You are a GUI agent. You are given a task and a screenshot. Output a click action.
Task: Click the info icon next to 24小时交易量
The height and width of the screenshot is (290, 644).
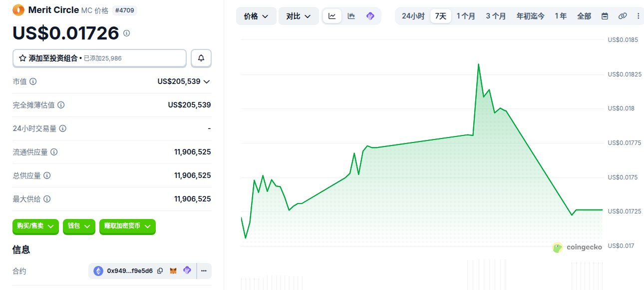63,128
